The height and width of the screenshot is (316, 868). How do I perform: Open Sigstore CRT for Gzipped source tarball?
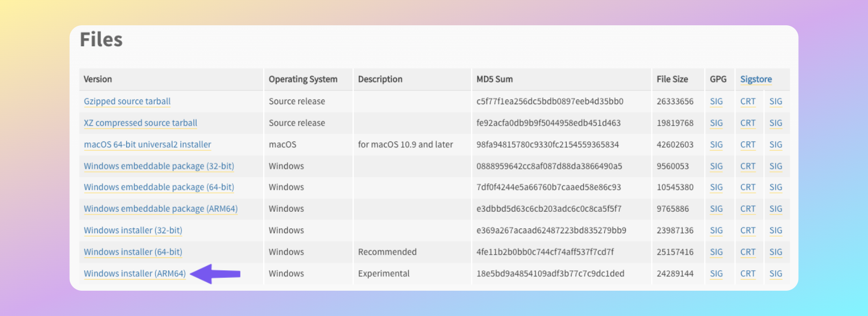click(748, 101)
